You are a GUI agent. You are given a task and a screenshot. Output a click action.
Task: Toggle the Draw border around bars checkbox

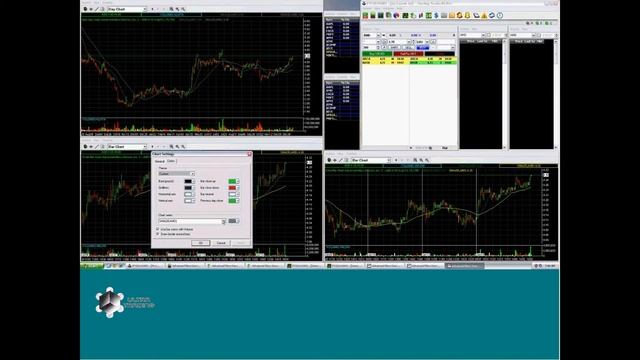[x=158, y=234]
